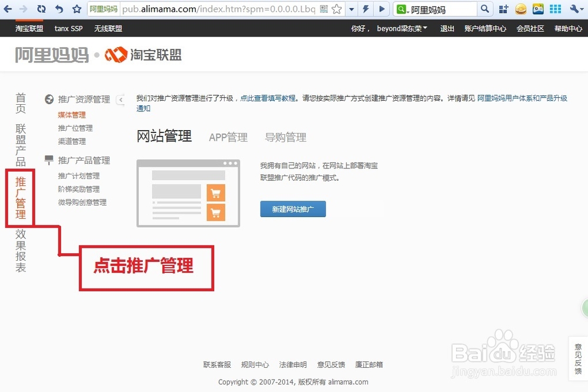Bookmark the page with the address bar star
Screen dimensions: 588x392
337,9
